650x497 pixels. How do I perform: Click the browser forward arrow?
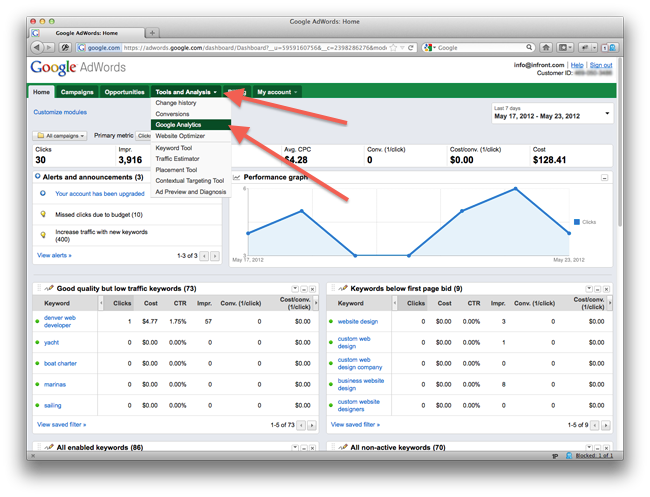[x=49, y=47]
